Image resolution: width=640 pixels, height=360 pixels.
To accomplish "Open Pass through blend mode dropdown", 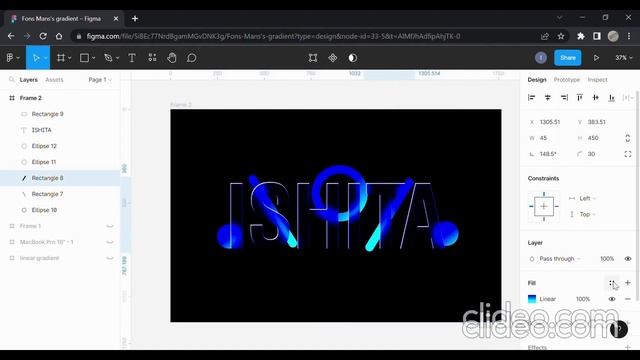I will point(560,259).
